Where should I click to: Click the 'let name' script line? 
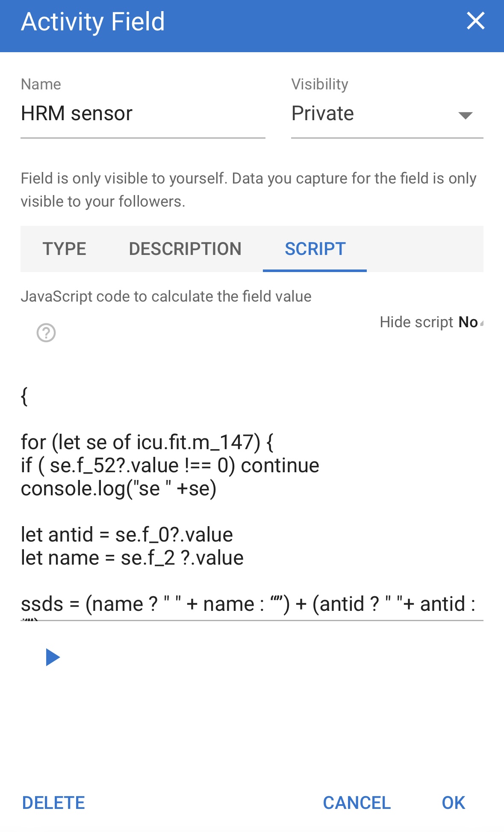(132, 558)
